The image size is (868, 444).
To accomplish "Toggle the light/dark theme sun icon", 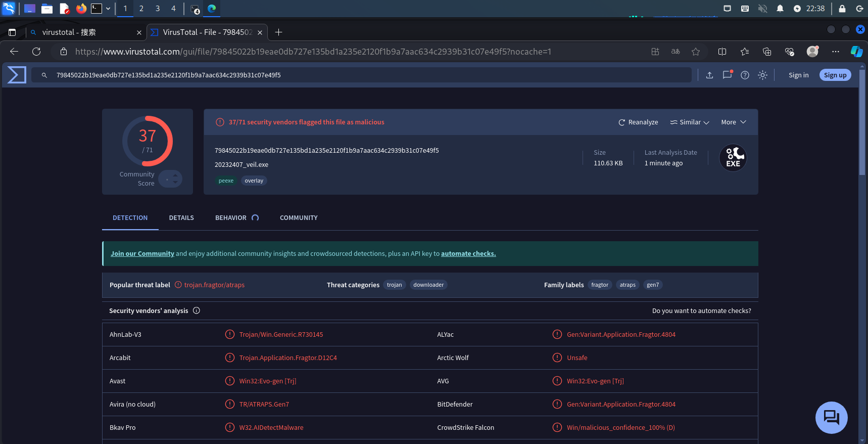I will point(762,75).
